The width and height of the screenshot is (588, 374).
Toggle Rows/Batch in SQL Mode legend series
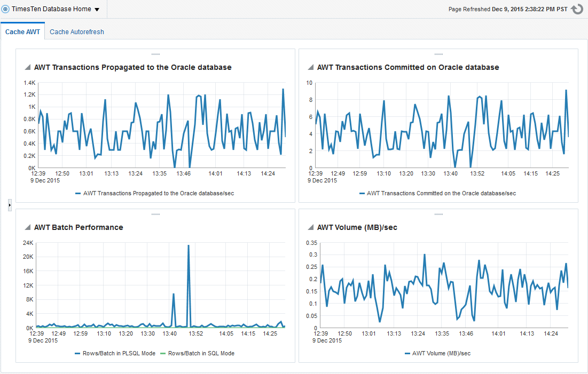pyautogui.click(x=201, y=353)
